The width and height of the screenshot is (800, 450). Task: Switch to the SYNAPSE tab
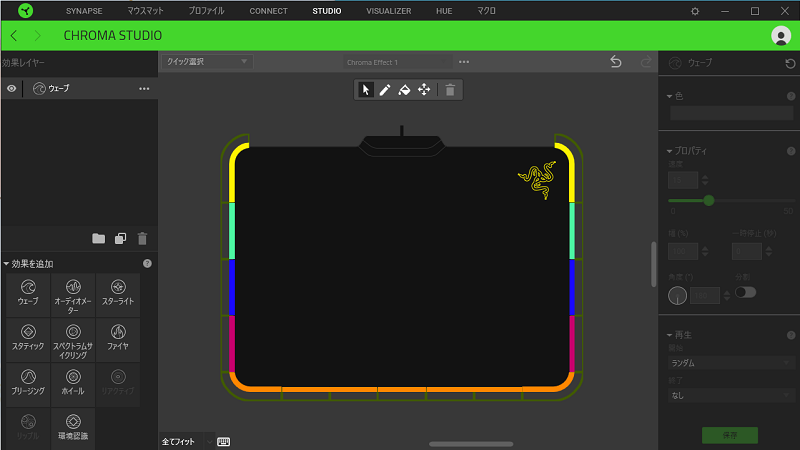pos(84,11)
